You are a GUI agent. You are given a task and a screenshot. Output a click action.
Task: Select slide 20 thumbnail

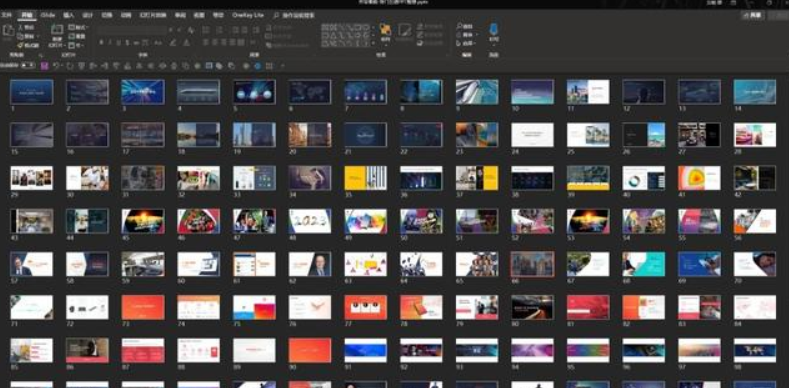coord(310,135)
